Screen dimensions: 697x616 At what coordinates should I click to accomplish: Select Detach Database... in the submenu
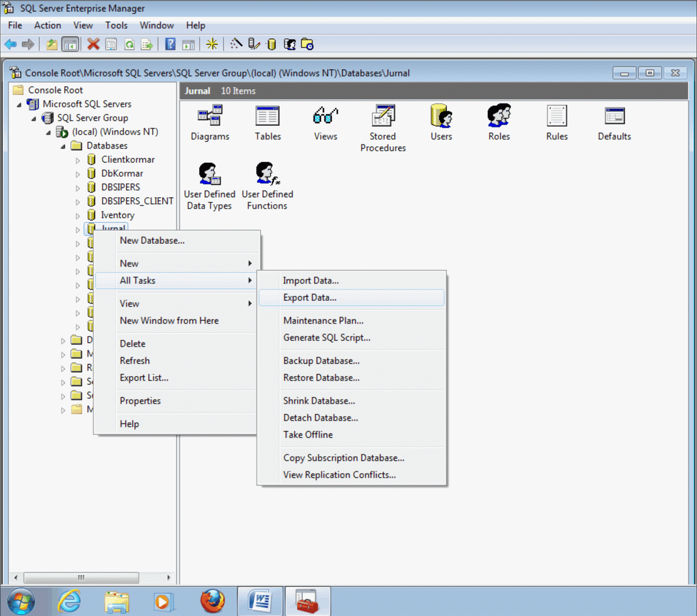pos(352,418)
